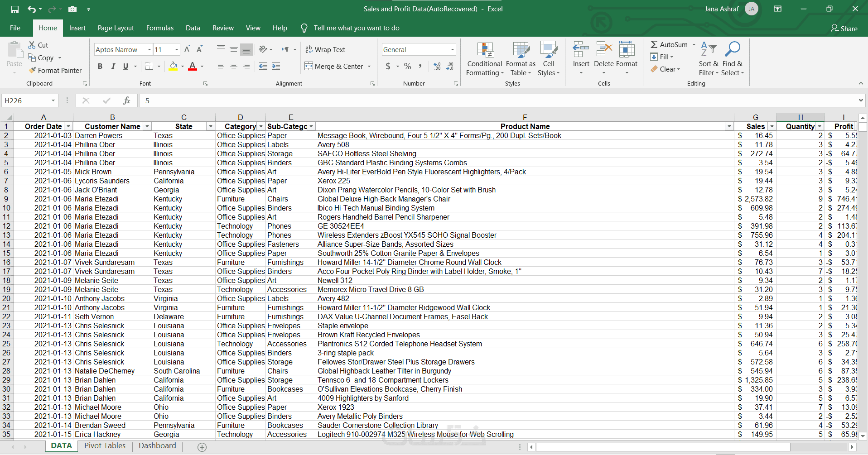Open the Formulas ribbon tab
This screenshot has width=868, height=455.
(x=160, y=28)
